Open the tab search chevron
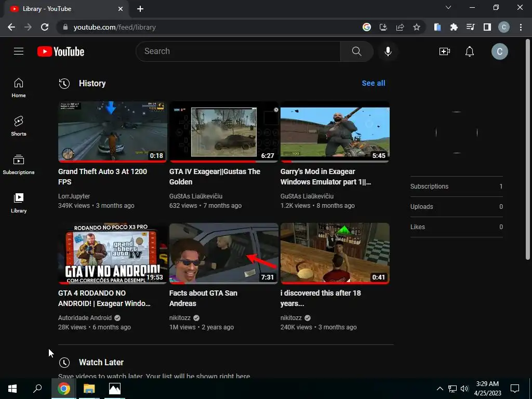This screenshot has width=532, height=399. [x=448, y=7]
